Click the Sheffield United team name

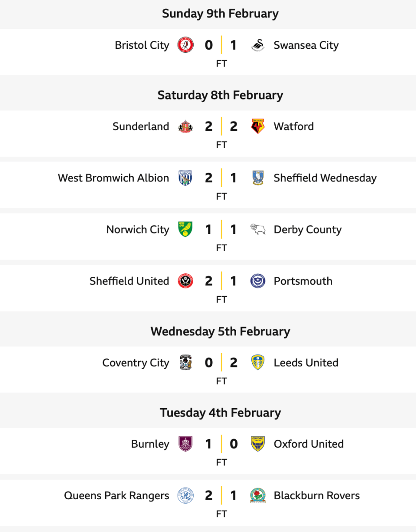129,281
